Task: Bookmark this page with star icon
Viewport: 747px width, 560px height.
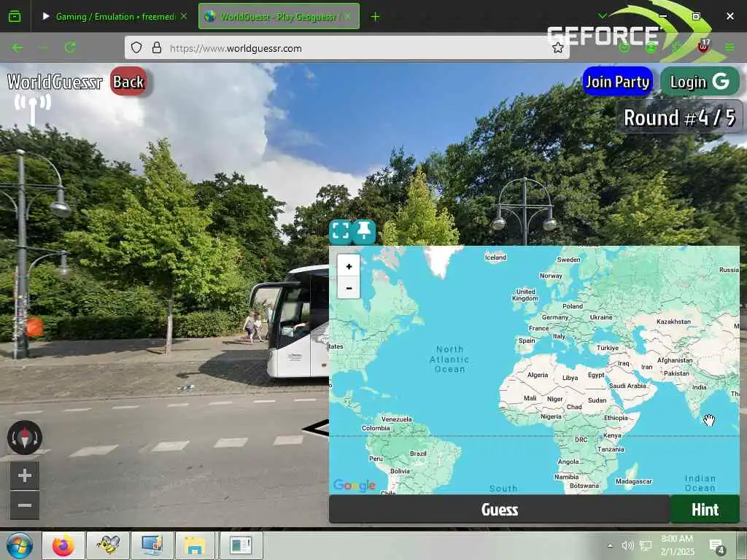Action: (558, 48)
